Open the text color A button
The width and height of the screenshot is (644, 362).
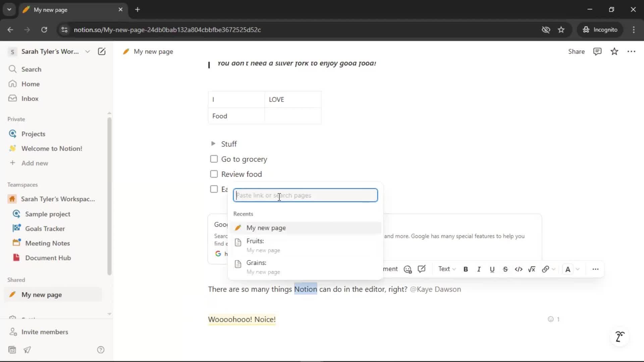[x=568, y=269]
